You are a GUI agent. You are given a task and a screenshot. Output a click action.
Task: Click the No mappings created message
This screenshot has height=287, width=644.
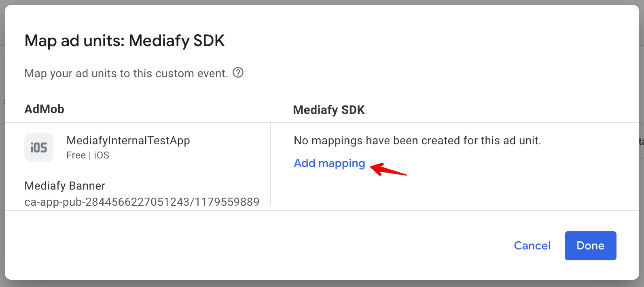coord(417,141)
